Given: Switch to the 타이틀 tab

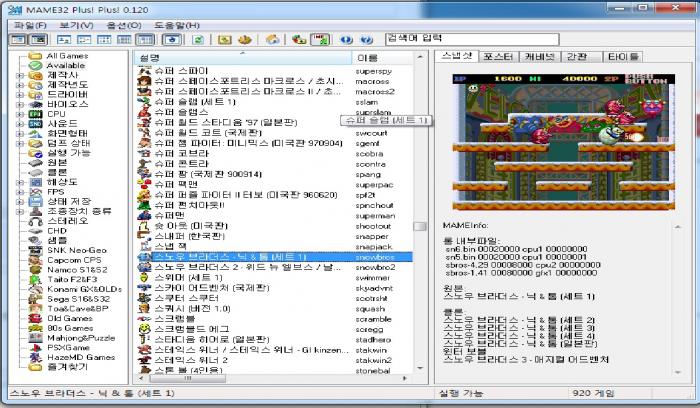Looking at the screenshot, I should (x=623, y=57).
